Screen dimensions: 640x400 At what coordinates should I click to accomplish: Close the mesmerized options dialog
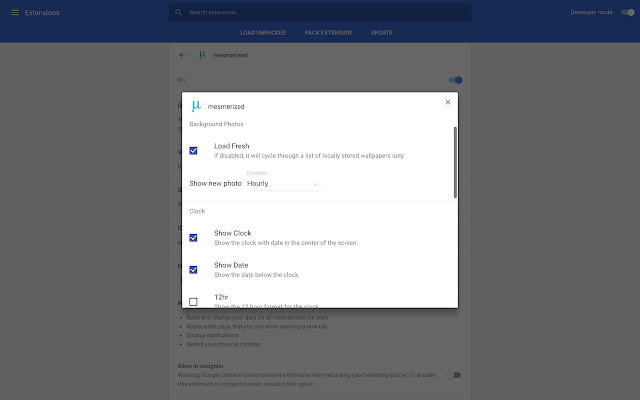[x=448, y=102]
